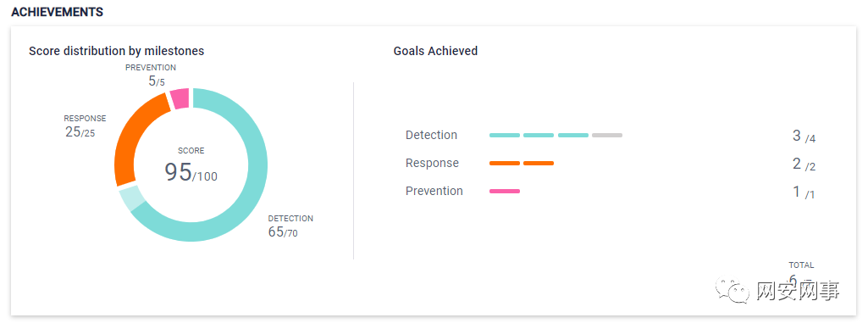Select the 95/100 score in donut center
This screenshot has width=868, height=329.
pos(191,172)
